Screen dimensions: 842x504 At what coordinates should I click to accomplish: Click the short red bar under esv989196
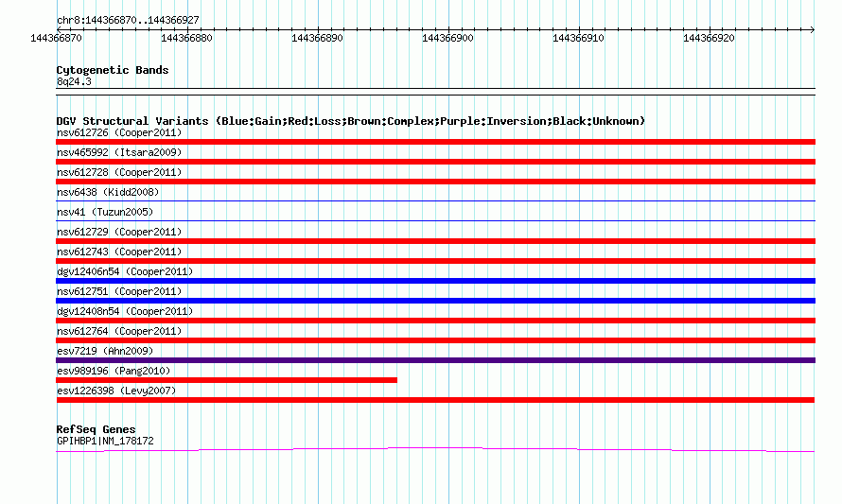click(227, 380)
